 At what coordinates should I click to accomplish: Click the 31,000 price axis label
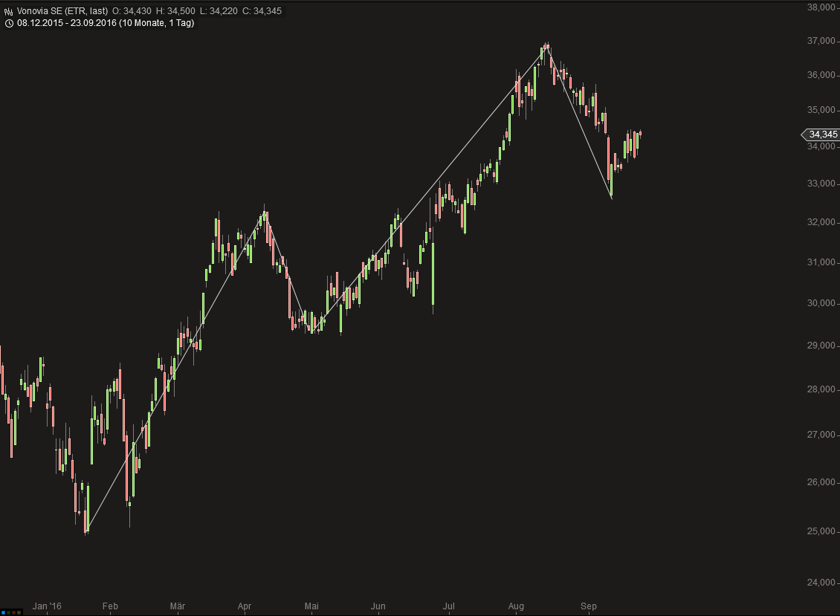821,262
